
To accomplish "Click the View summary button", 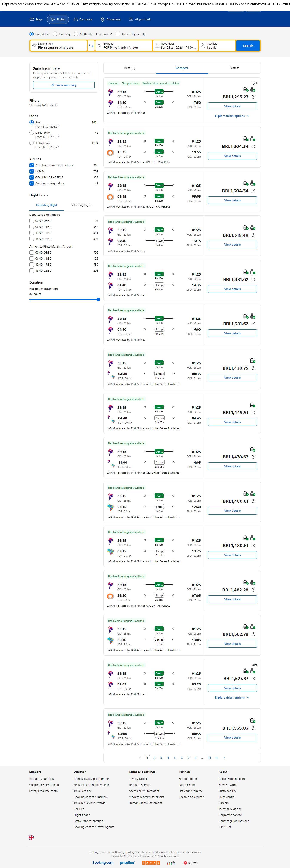I will click(64, 85).
